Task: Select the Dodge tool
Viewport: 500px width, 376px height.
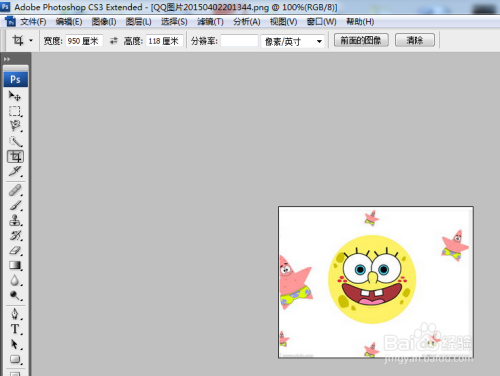Action: tap(15, 295)
